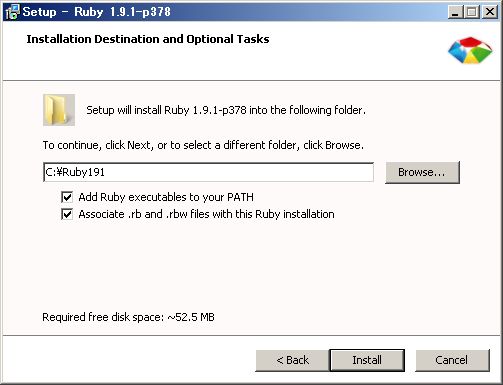Click the 'Add Ruby executables to your PATH' label
The height and width of the screenshot is (385, 503).
click(166, 197)
